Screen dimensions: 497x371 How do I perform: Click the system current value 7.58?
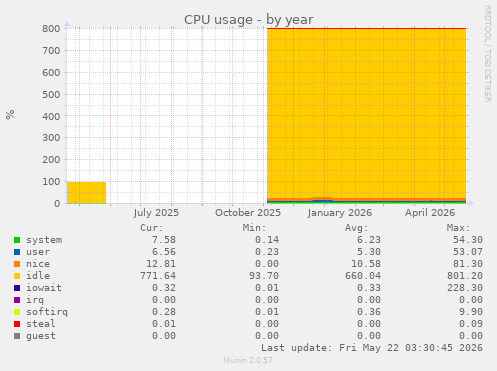164,240
